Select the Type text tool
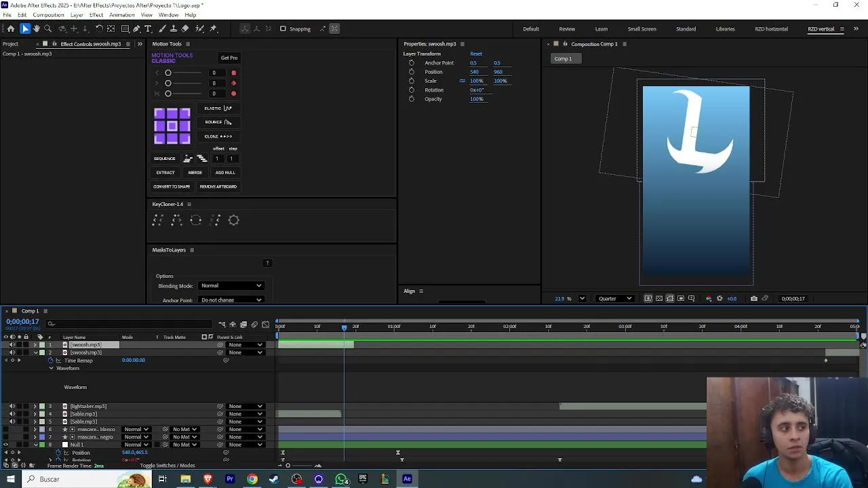 tap(148, 28)
